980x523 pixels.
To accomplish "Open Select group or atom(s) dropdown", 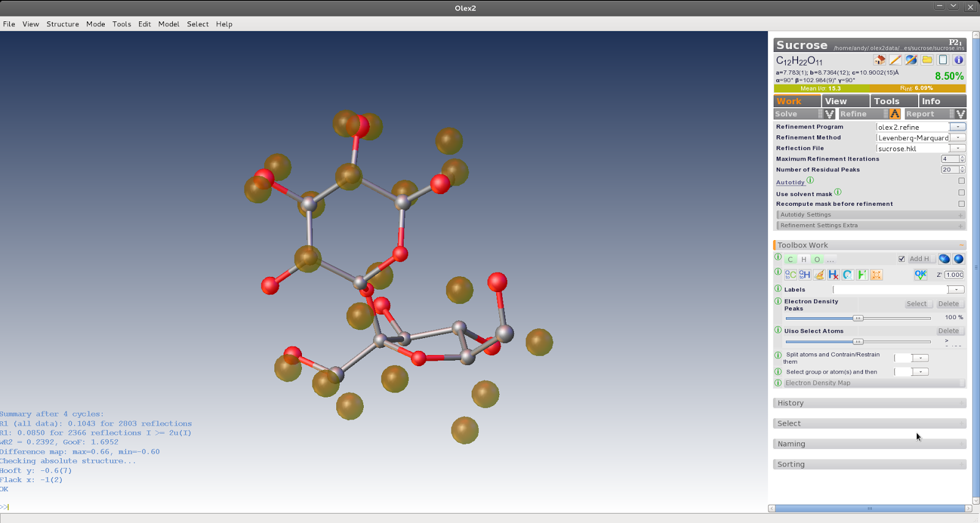I will [921, 372].
